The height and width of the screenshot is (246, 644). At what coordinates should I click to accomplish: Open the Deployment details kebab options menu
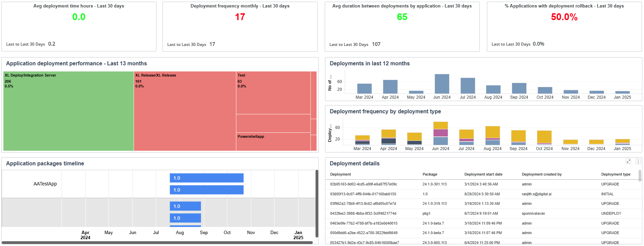[638, 161]
